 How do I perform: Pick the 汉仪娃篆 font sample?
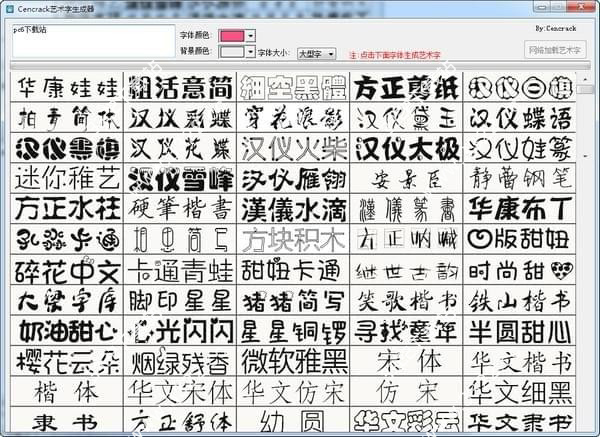tap(519, 148)
